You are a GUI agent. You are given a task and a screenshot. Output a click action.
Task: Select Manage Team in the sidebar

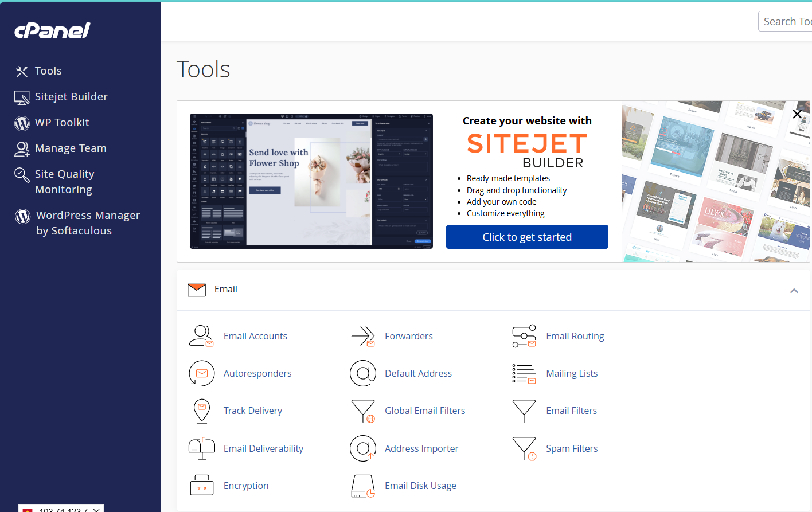coord(71,148)
